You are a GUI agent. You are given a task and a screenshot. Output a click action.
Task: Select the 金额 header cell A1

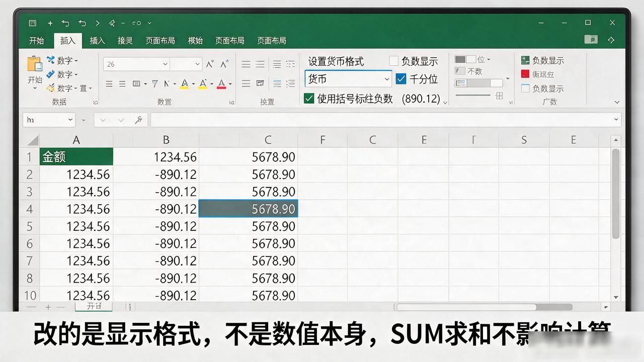(76, 157)
